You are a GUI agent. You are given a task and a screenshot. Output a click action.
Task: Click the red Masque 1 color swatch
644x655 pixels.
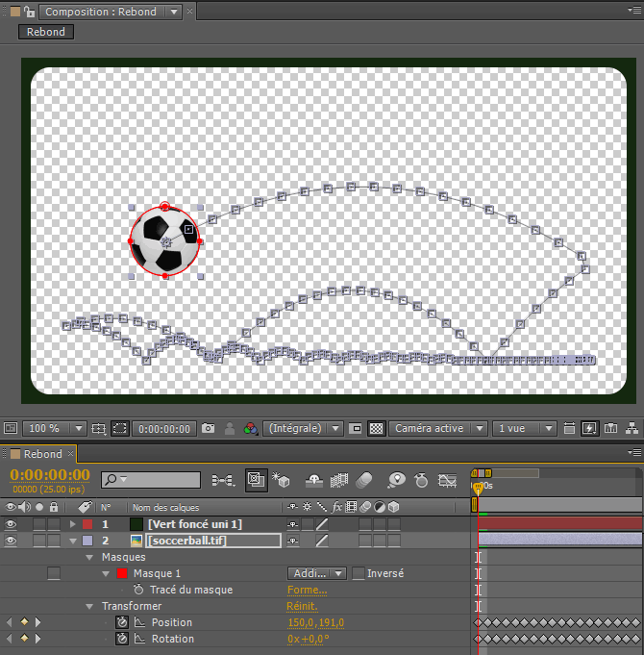pyautogui.click(x=122, y=573)
